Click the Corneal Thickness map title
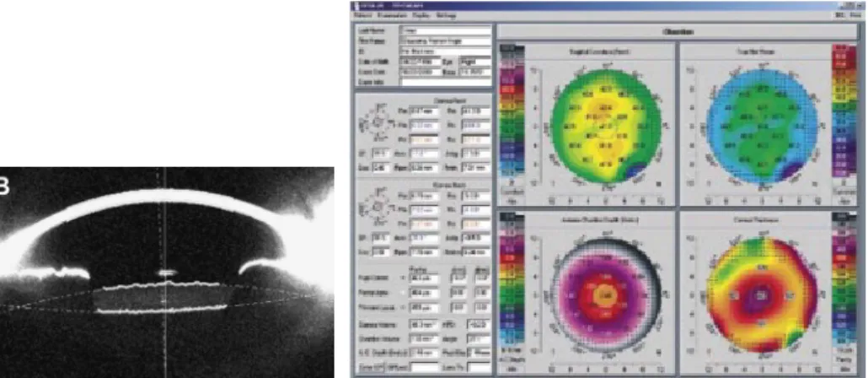868x378 pixels. 756,219
